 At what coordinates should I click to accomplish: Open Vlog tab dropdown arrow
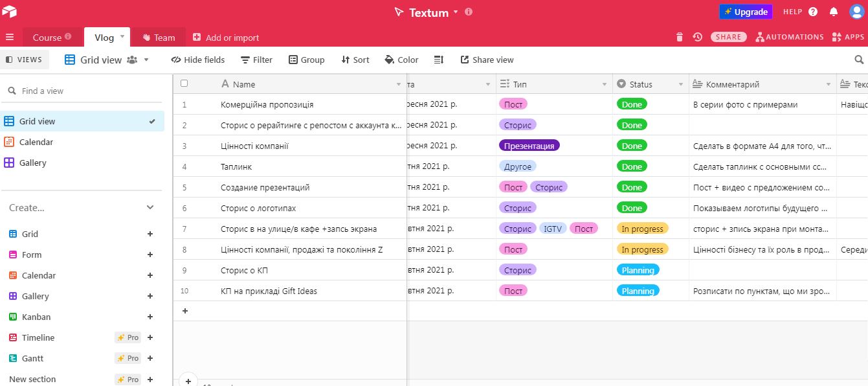pyautogui.click(x=122, y=37)
